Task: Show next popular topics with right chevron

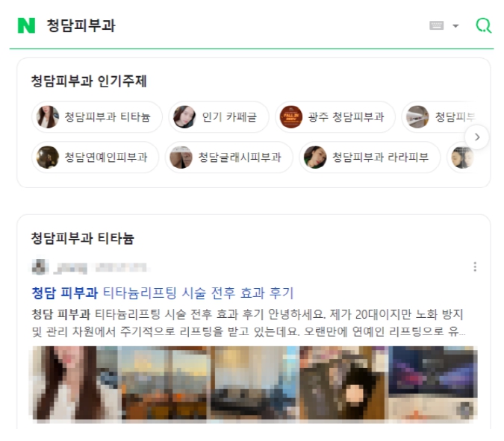Action: click(477, 137)
